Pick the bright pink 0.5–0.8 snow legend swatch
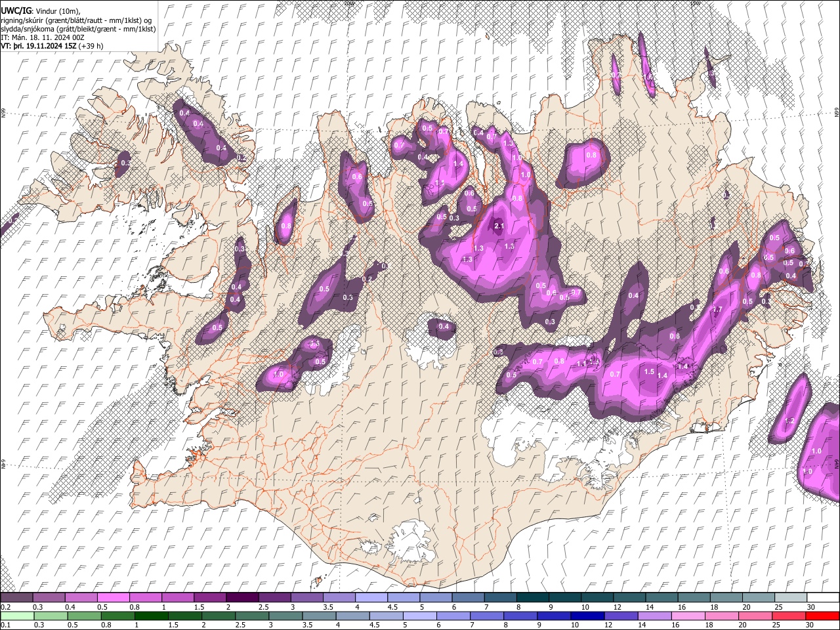The width and height of the screenshot is (840, 630). [113, 598]
